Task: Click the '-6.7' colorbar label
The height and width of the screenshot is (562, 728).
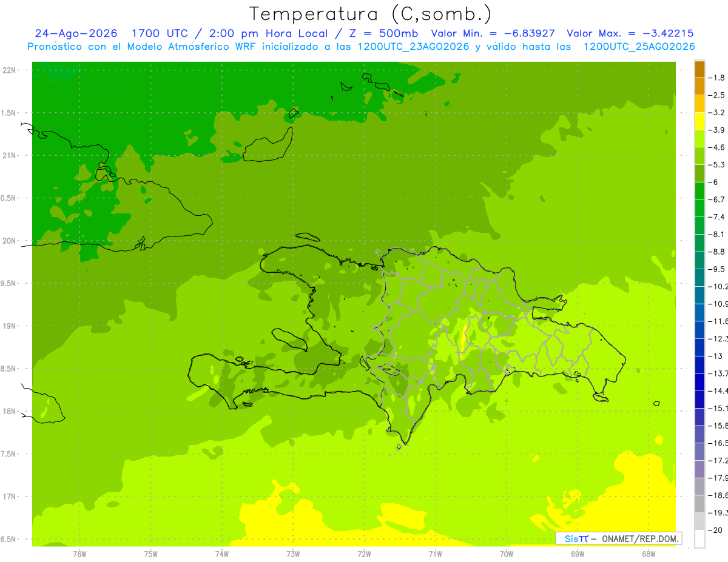Action: 716,199
